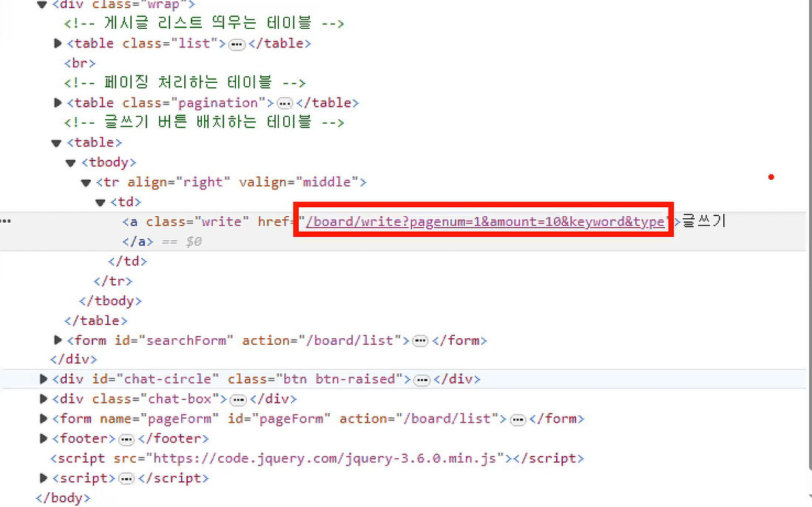The height and width of the screenshot is (507, 812).
Task: Select the closing </td> line
Action: [127, 261]
